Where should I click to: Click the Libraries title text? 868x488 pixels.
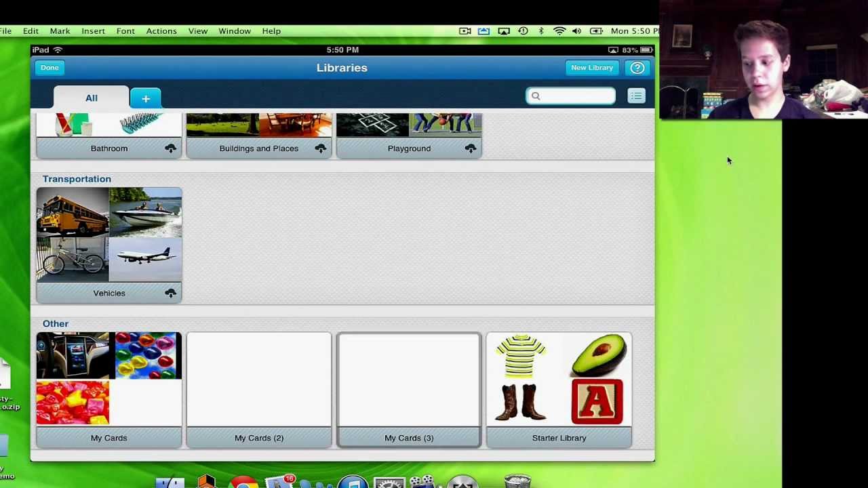click(x=342, y=68)
